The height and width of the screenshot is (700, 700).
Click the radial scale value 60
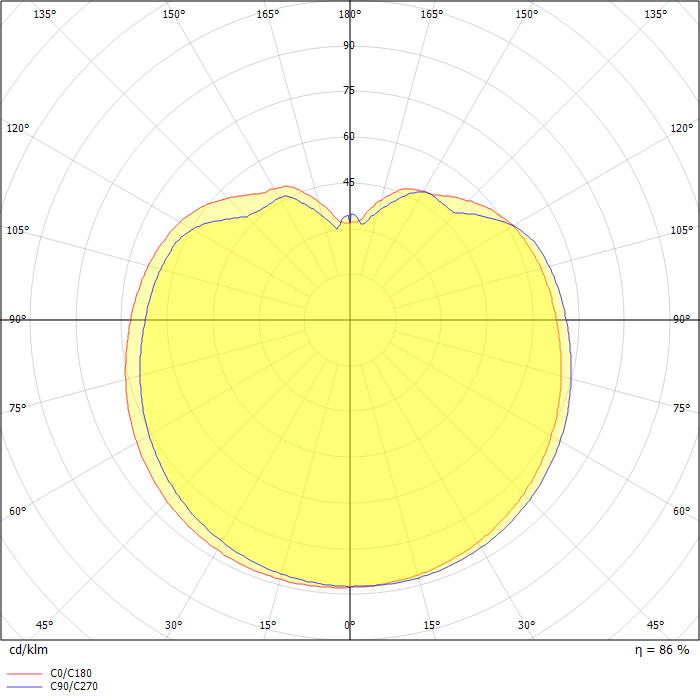tap(349, 136)
